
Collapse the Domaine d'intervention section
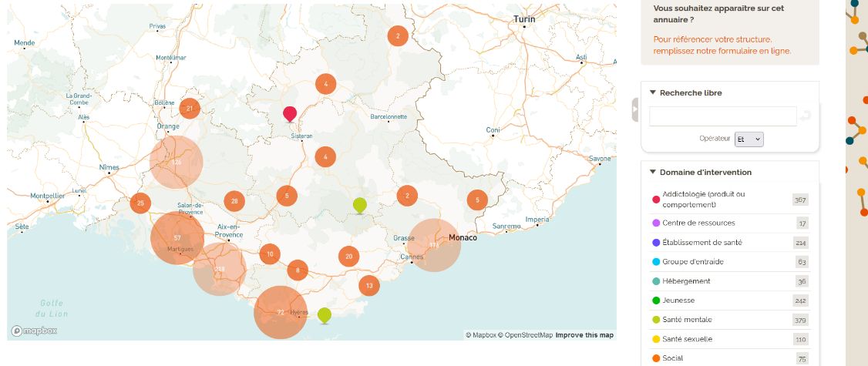click(652, 173)
